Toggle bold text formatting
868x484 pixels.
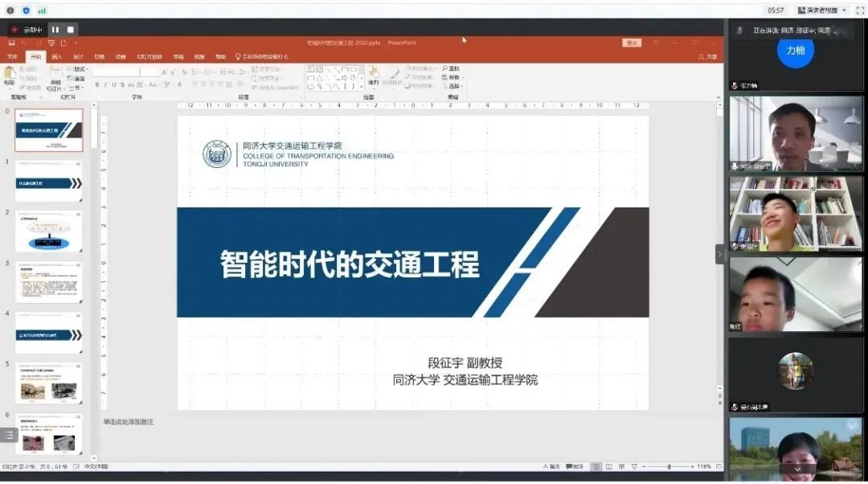tap(96, 84)
